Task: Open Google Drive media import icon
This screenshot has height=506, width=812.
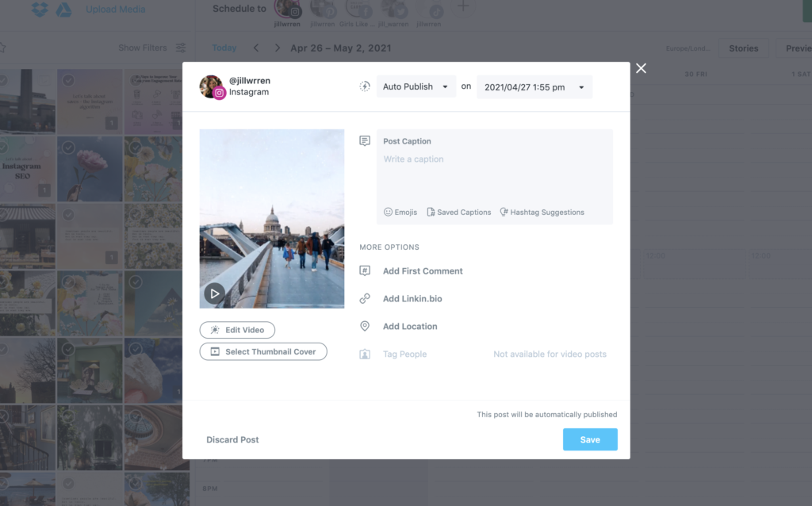Action: pos(63,10)
